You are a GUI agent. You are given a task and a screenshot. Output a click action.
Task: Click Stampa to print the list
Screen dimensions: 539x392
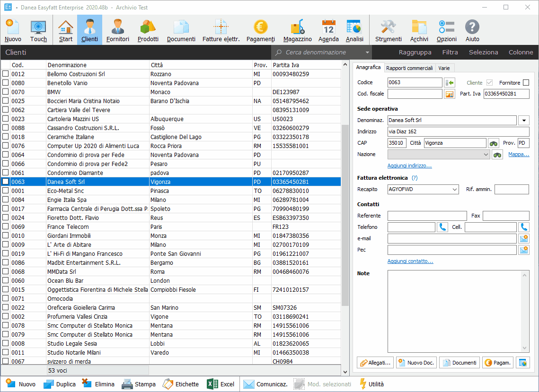(x=139, y=384)
